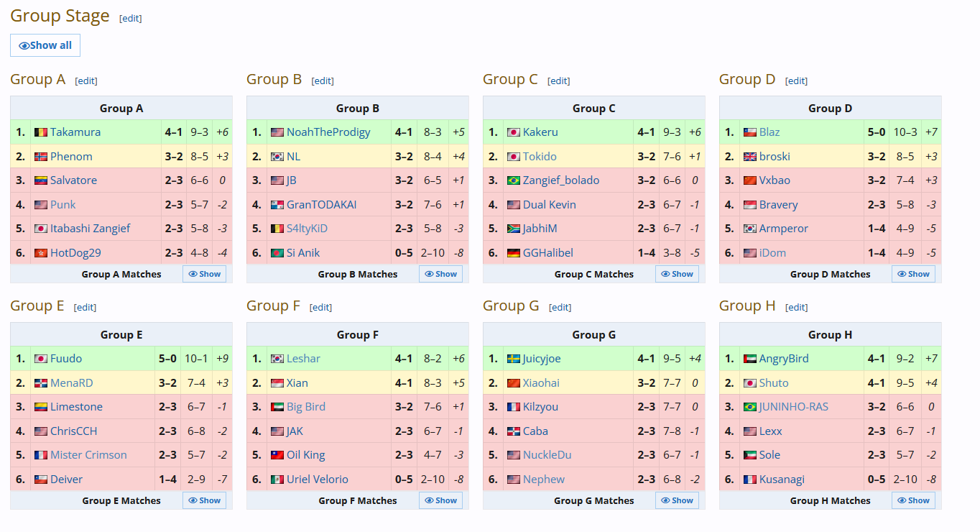
Task: Open NoahTheProdigy player page
Action: pyautogui.click(x=328, y=132)
